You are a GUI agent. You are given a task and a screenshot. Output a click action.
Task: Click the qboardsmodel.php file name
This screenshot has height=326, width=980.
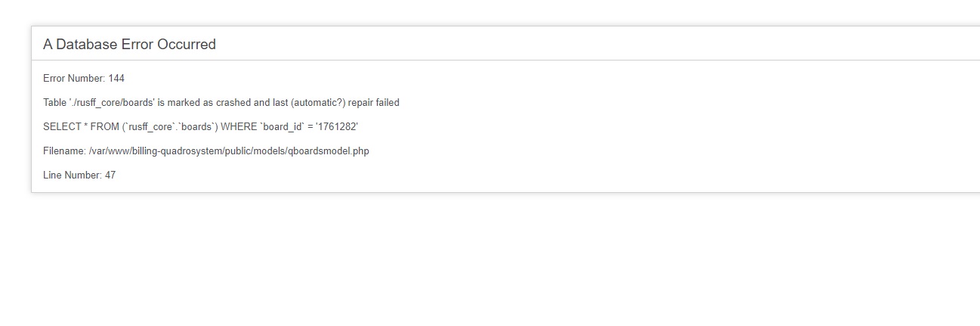coord(329,151)
